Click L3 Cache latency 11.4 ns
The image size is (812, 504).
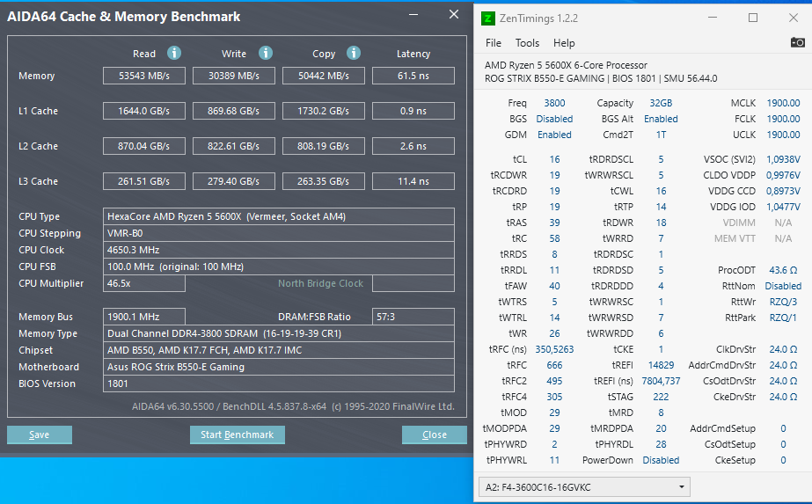413,181
